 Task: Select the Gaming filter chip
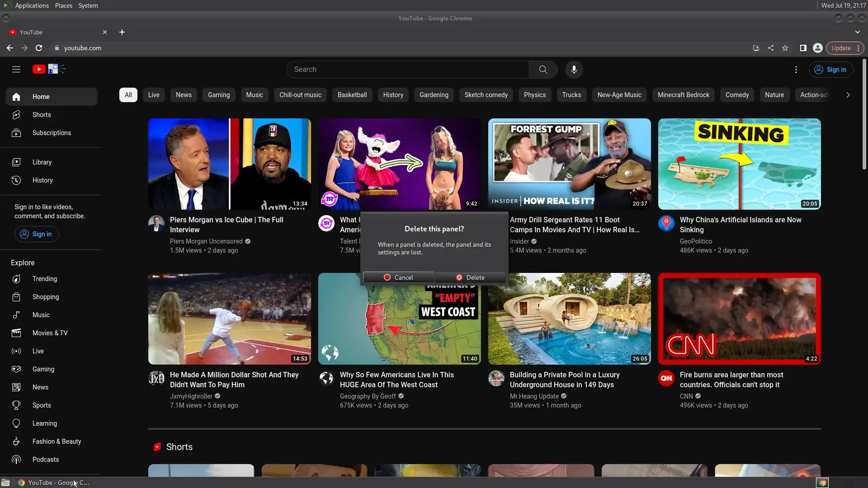219,95
